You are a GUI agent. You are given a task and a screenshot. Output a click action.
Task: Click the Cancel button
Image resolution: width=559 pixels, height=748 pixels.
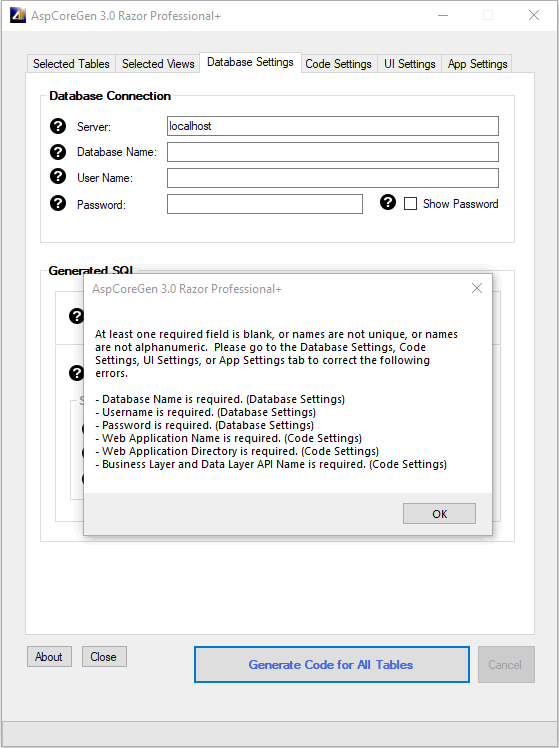tap(506, 665)
